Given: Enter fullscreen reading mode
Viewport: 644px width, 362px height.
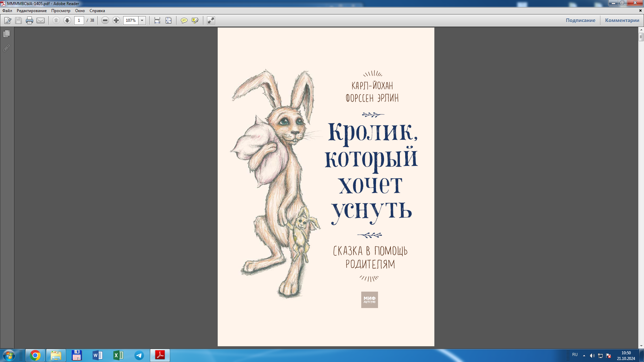Looking at the screenshot, I should (211, 20).
